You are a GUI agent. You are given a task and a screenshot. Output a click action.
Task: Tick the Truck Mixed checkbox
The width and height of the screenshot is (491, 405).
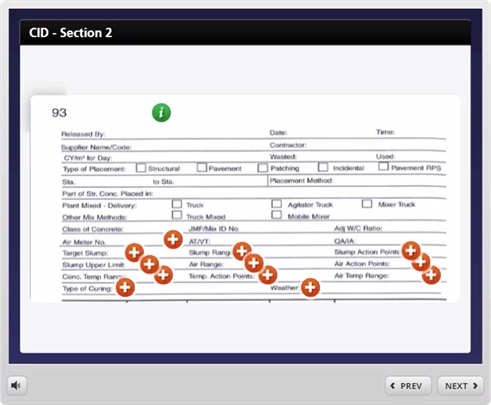pos(177,215)
